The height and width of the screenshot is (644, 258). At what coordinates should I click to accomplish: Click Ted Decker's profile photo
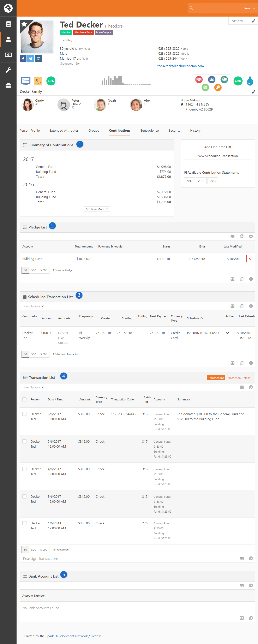tap(37, 36)
